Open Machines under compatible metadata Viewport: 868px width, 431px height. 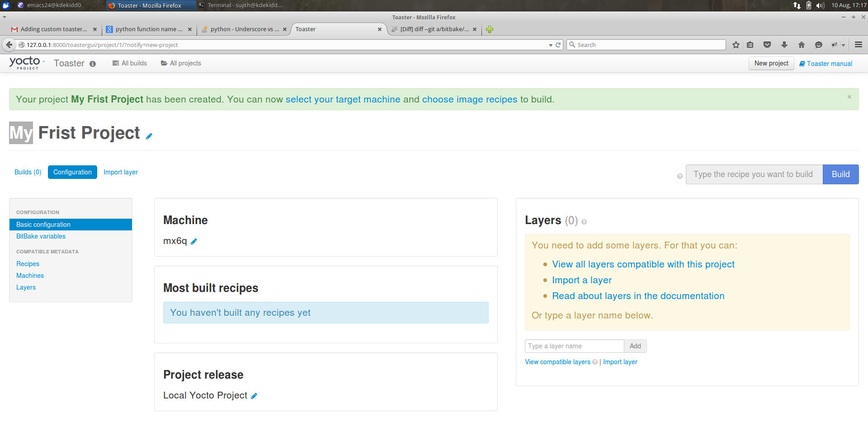(30, 276)
